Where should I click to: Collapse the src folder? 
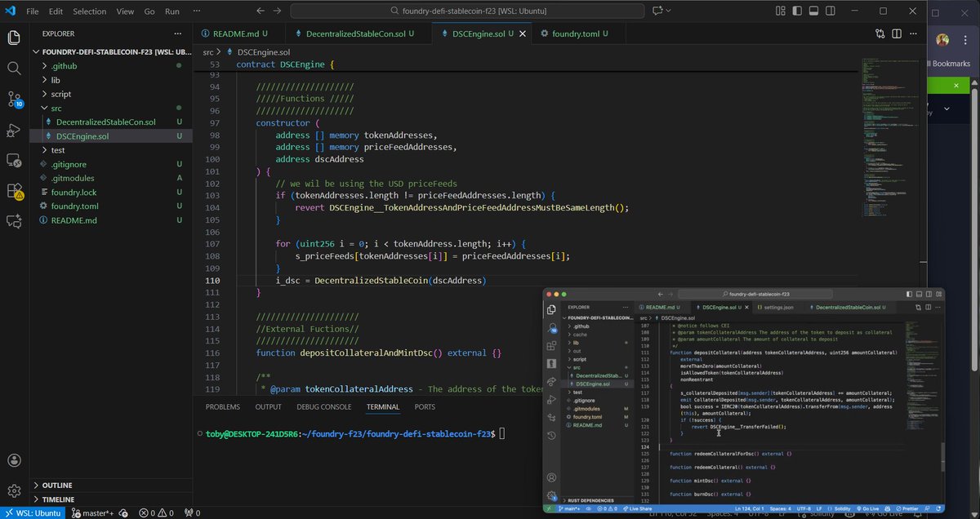coord(56,108)
